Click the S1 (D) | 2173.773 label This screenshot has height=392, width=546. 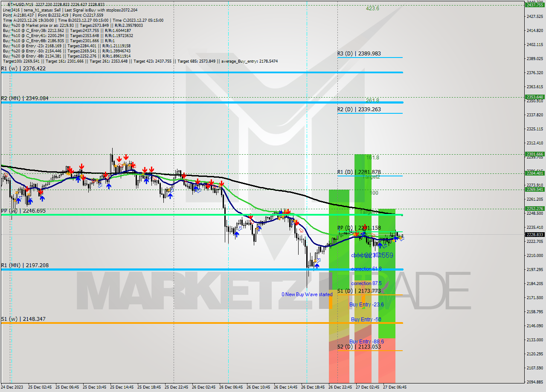pos(359,291)
